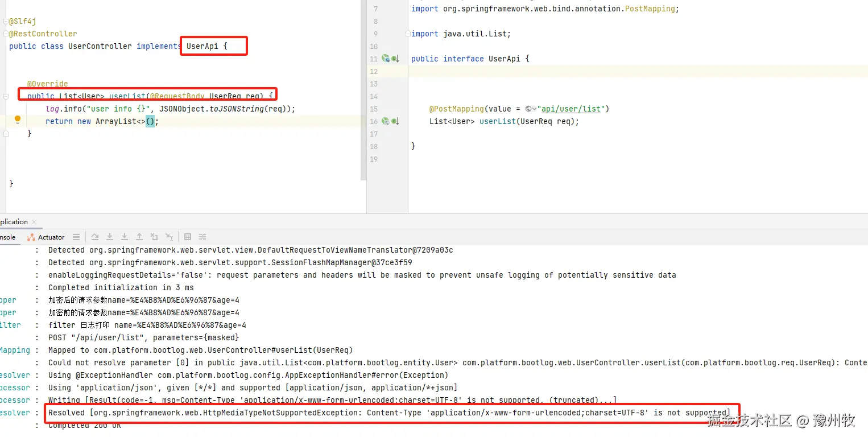Click the globe URL icon before api/user/list
Screen dimensions: 868x441
pyautogui.click(x=528, y=109)
